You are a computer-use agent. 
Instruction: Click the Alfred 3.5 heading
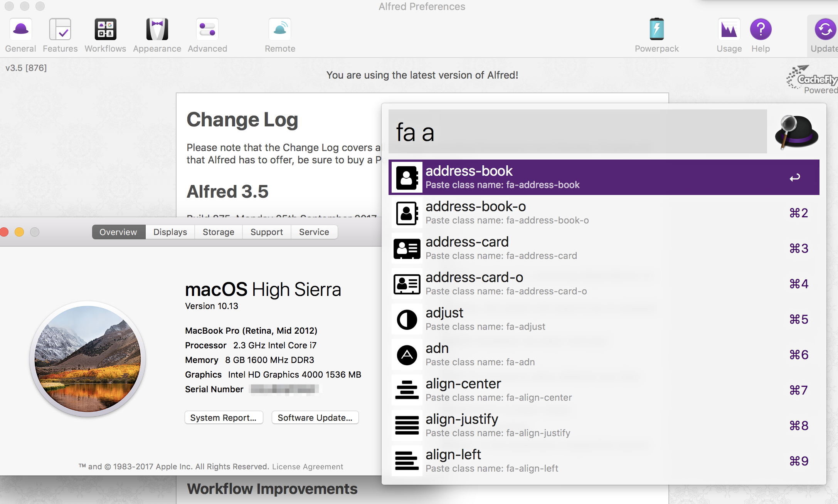click(227, 192)
